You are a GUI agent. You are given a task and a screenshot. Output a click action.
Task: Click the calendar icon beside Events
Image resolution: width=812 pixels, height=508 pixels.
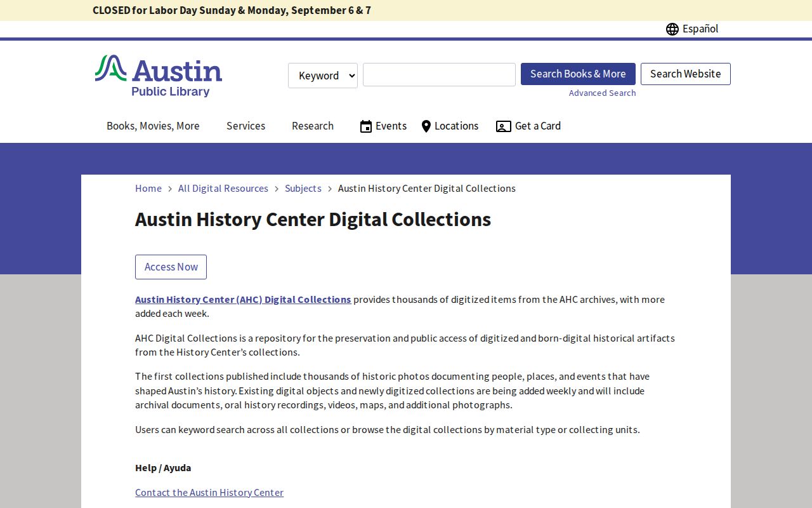coord(366,126)
